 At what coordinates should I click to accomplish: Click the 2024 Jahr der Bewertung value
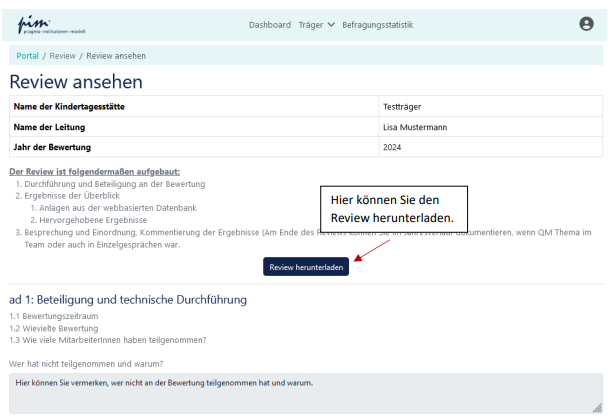pyautogui.click(x=393, y=148)
